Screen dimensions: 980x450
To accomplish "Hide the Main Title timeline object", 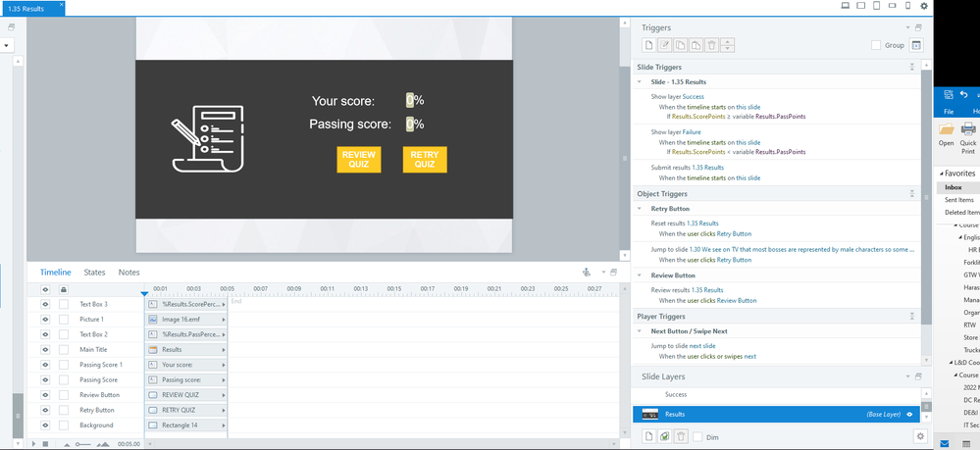I will [45, 349].
